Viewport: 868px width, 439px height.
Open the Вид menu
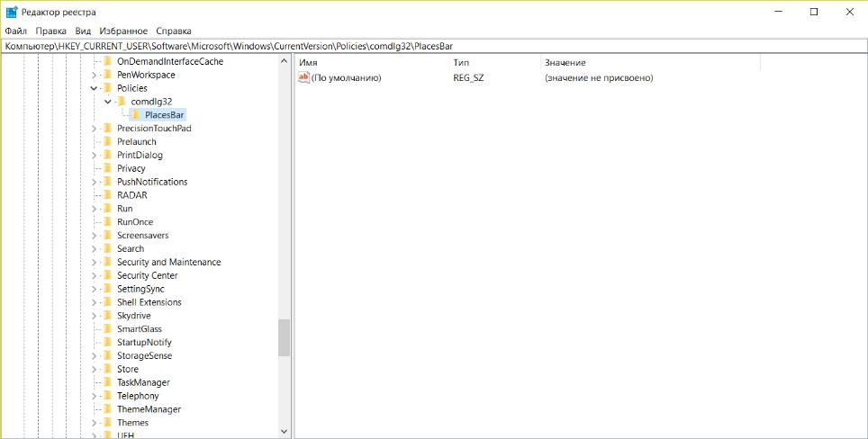(83, 31)
